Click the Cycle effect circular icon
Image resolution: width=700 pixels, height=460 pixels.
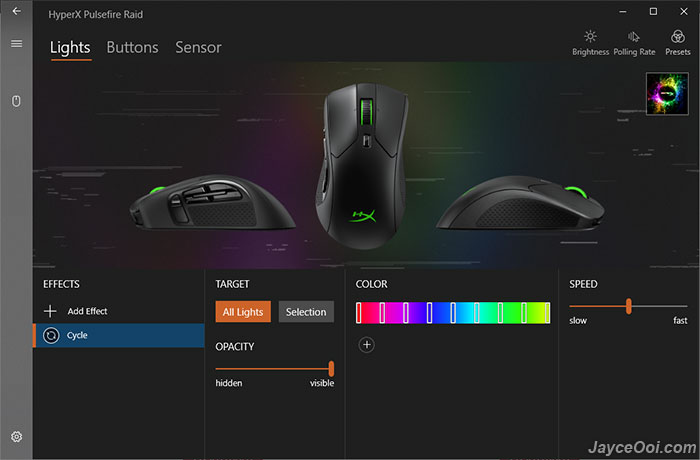tap(51, 335)
